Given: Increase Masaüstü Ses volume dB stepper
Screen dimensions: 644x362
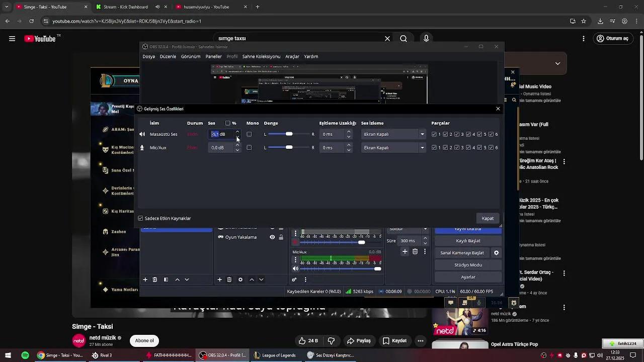Looking at the screenshot, I should point(237,132).
